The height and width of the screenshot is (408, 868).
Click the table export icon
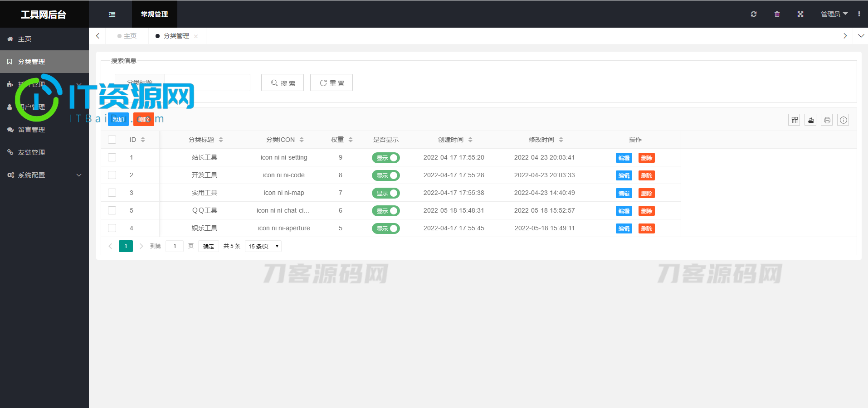click(810, 120)
